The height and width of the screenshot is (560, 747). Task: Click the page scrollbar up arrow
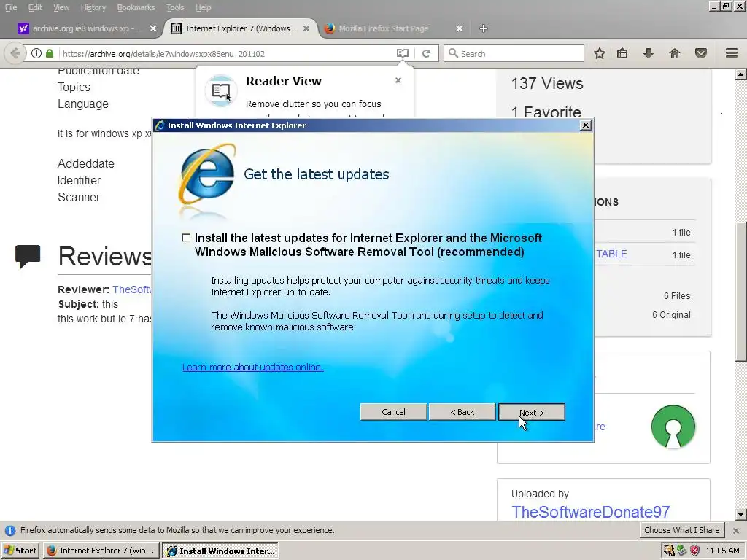click(x=740, y=74)
